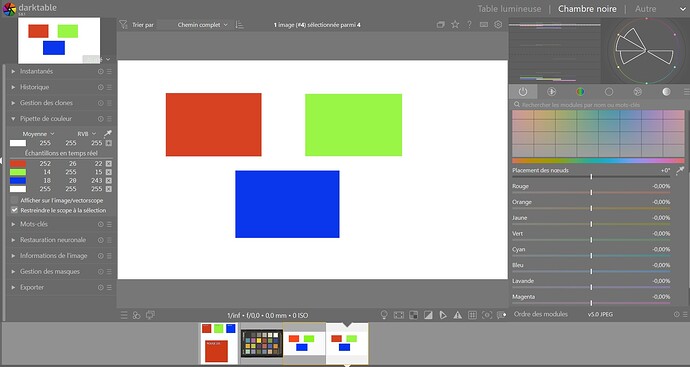Click the filter funnel icon in top bar
Viewport: 690px width, 367px height.
tap(123, 25)
